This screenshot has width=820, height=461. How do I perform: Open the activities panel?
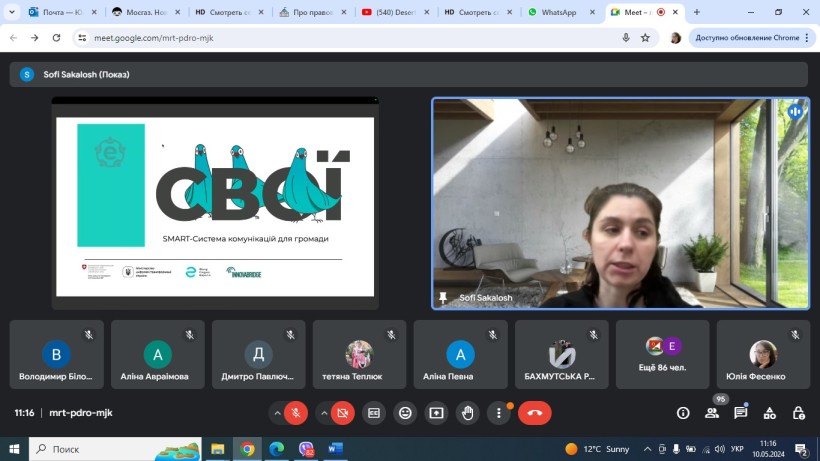[769, 413]
